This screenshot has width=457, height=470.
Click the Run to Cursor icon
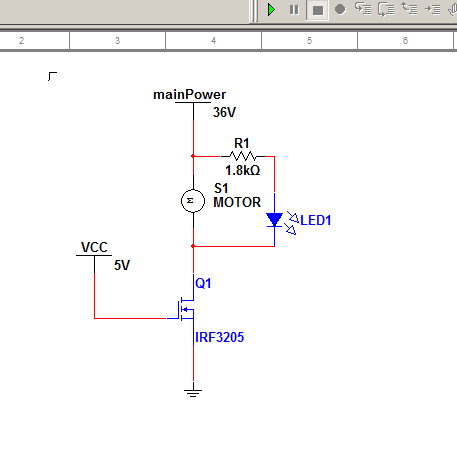pos(433,9)
